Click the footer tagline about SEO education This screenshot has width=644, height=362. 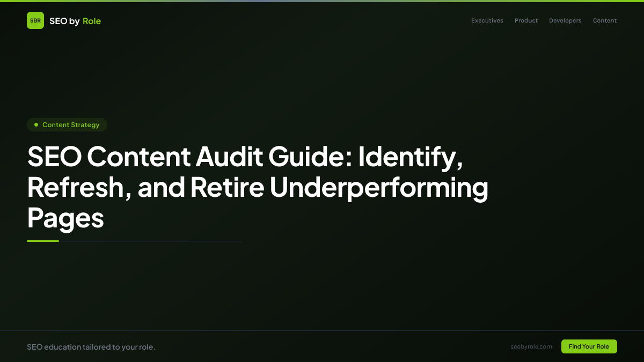point(91,346)
